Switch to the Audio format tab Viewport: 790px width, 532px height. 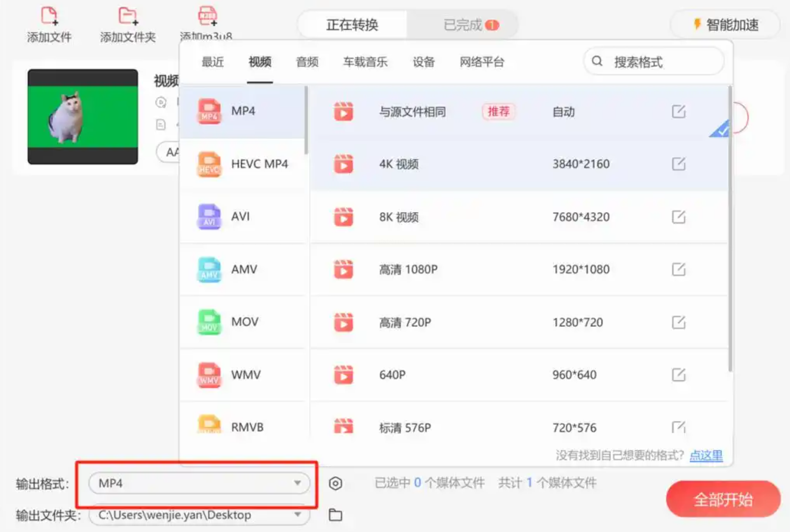[307, 62]
